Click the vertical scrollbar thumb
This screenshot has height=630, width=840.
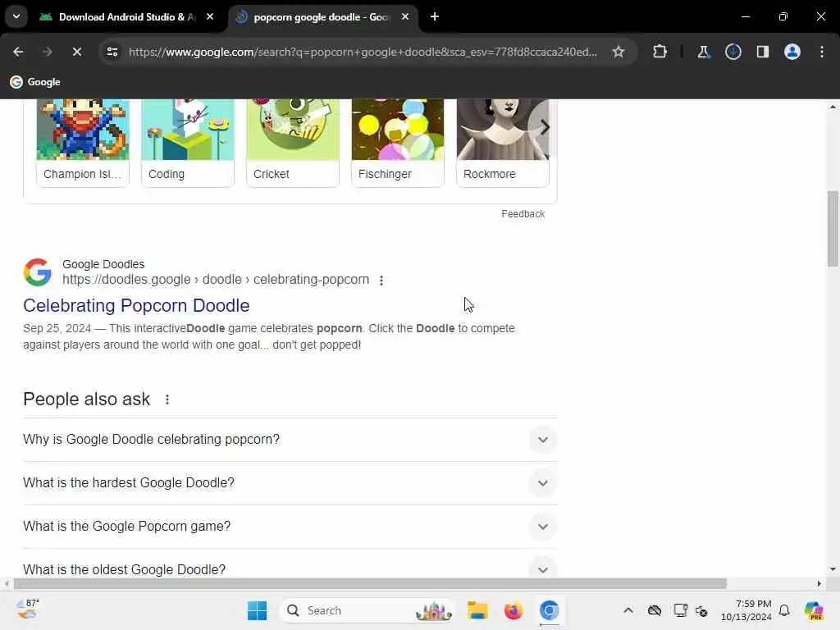833,228
